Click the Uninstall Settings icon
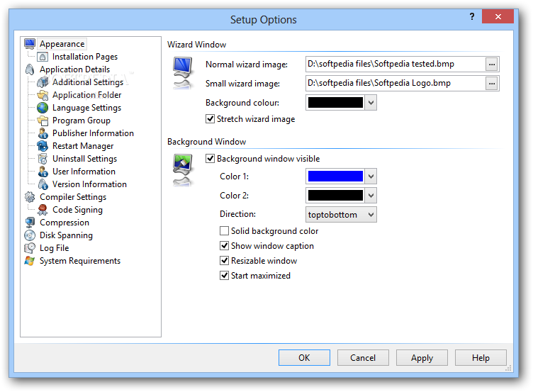Viewport: 533px width, 392px height. (x=43, y=159)
